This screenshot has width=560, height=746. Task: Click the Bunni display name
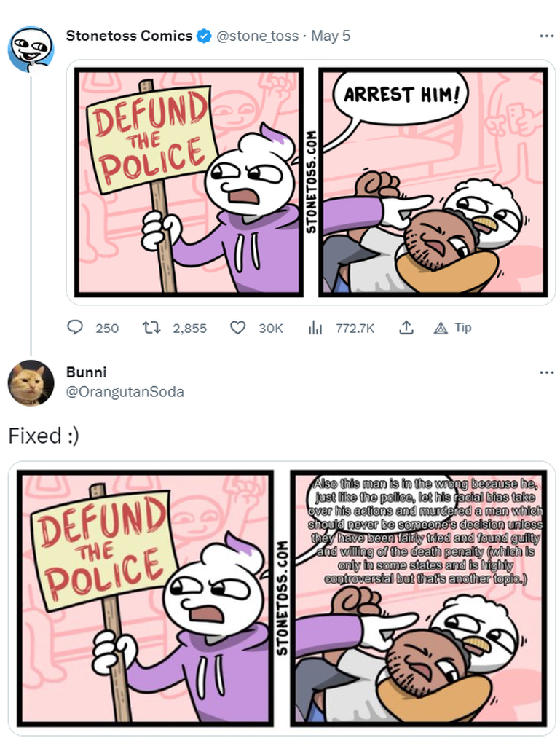(x=86, y=372)
